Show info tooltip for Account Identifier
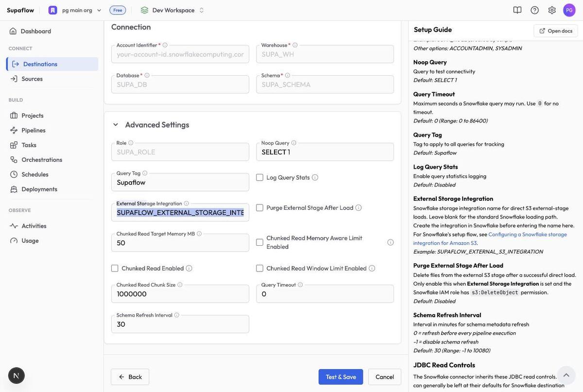The width and height of the screenshot is (583, 392). coord(165,45)
